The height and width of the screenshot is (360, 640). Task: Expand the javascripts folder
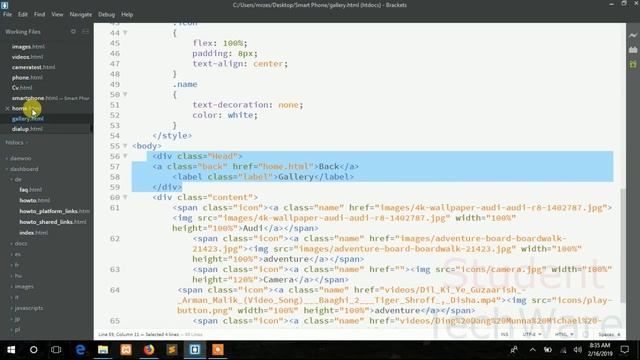point(29,308)
